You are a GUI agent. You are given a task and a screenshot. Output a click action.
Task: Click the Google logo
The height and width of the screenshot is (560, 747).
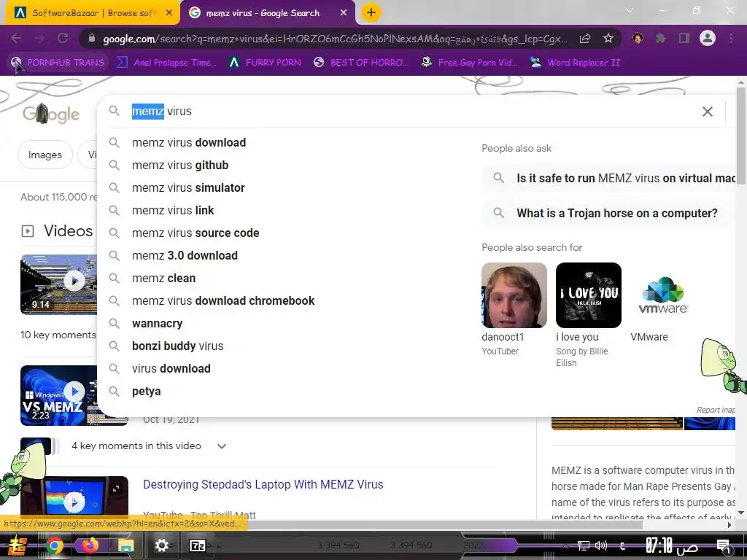[50, 113]
